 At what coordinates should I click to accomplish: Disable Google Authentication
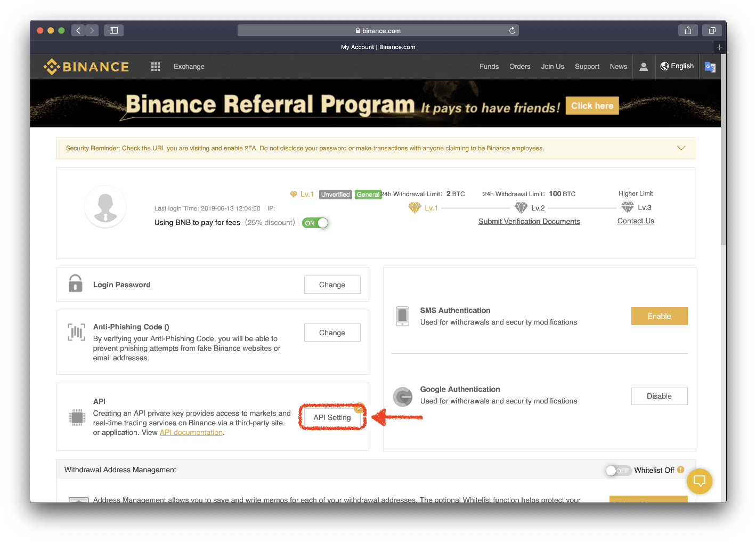coord(660,396)
